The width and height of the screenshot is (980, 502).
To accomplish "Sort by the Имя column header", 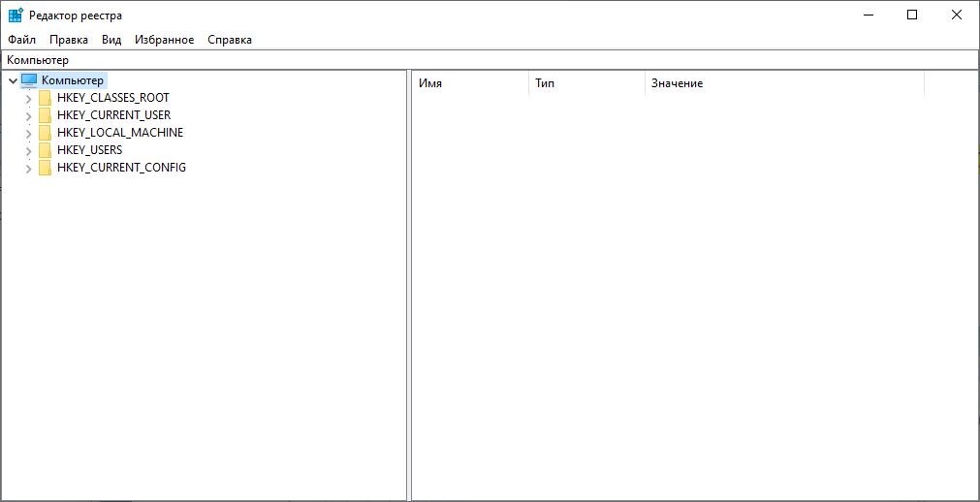I will 470,83.
